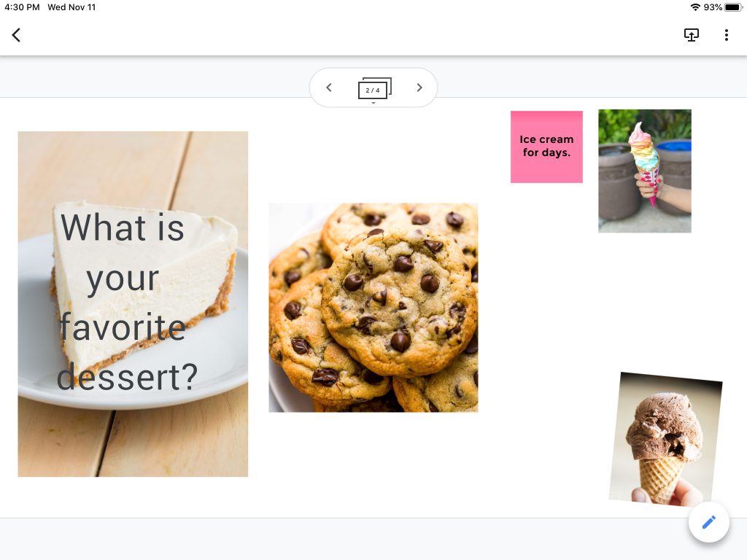Select the chocolate chip cookies image

[373, 308]
